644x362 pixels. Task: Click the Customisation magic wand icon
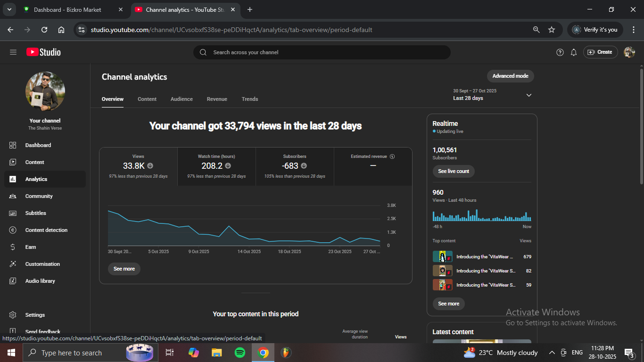pyautogui.click(x=13, y=264)
